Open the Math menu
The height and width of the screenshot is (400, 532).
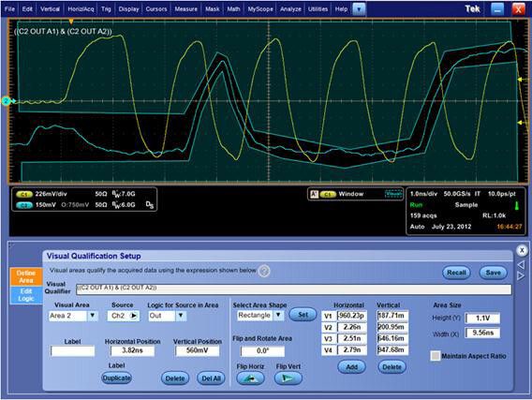233,9
